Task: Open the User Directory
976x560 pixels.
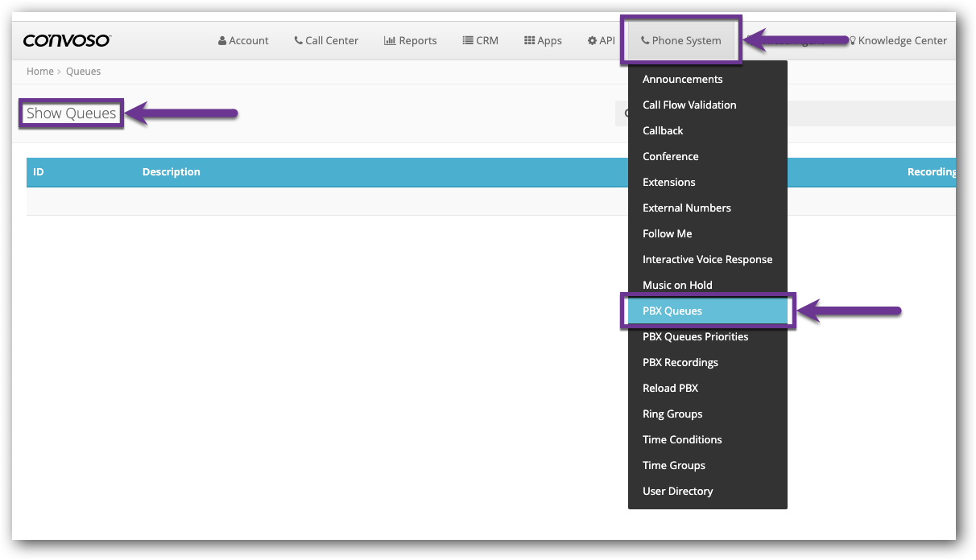Action: (677, 491)
